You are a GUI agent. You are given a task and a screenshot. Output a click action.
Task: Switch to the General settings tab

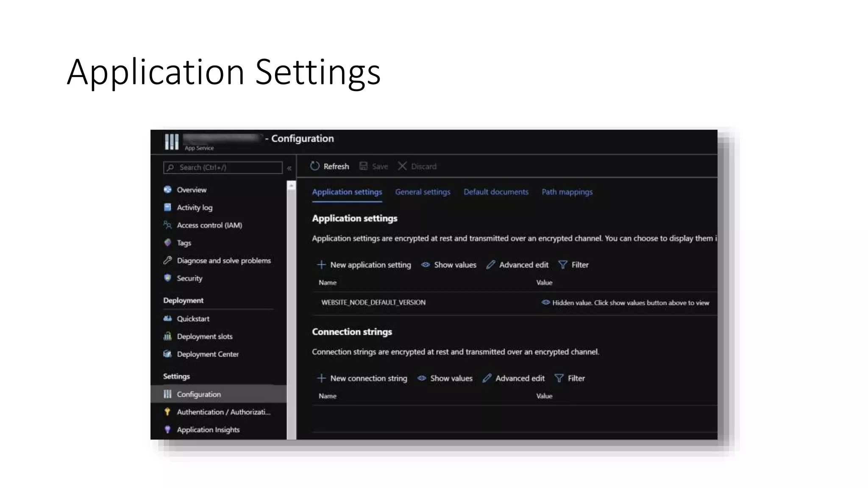pos(423,192)
